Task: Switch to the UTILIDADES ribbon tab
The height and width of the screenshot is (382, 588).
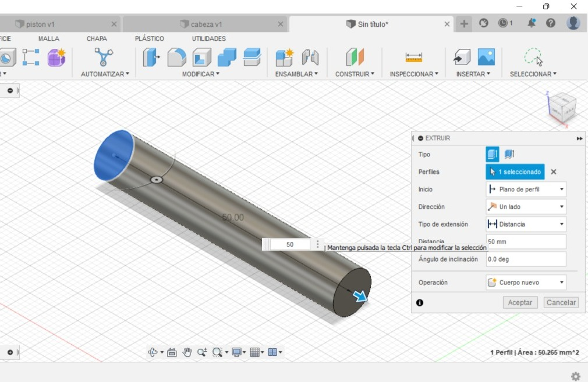Action: click(209, 38)
